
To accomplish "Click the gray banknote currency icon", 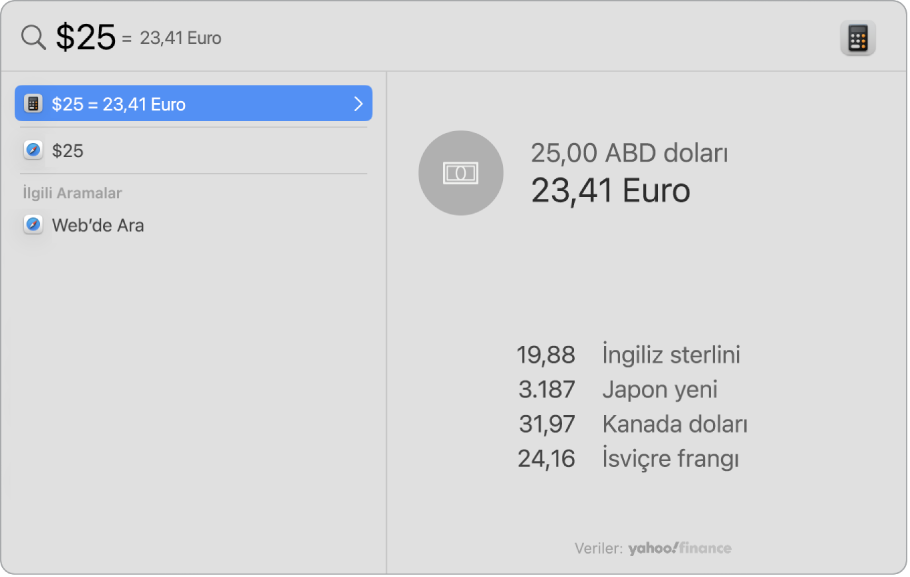I will (460, 172).
